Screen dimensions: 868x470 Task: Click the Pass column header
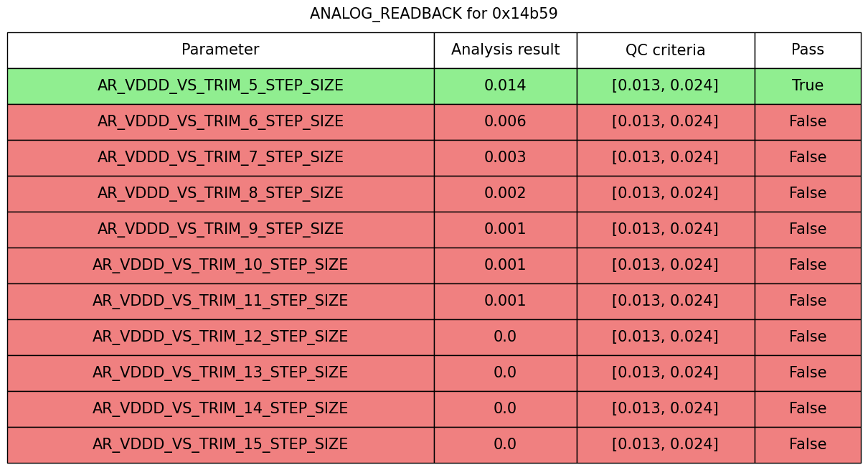807,50
